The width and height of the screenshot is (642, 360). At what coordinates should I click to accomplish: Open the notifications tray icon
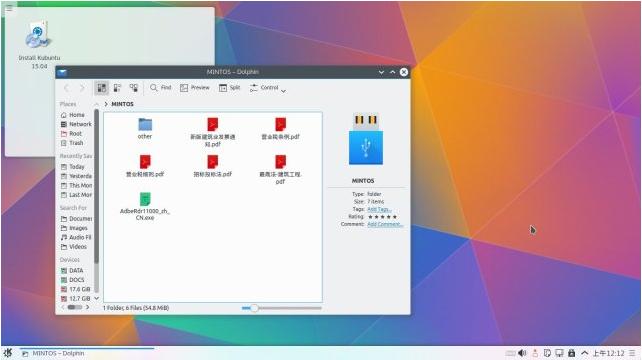[x=535, y=353]
